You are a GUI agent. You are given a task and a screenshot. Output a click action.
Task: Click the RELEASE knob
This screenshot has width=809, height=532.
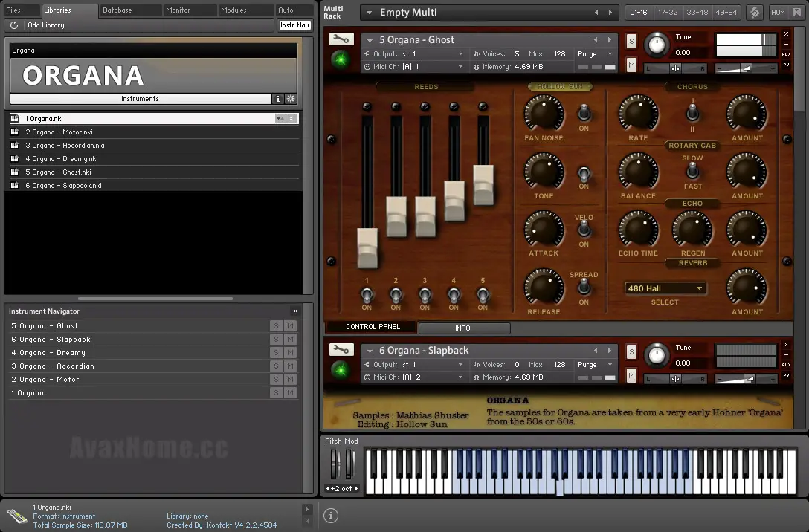pos(544,287)
